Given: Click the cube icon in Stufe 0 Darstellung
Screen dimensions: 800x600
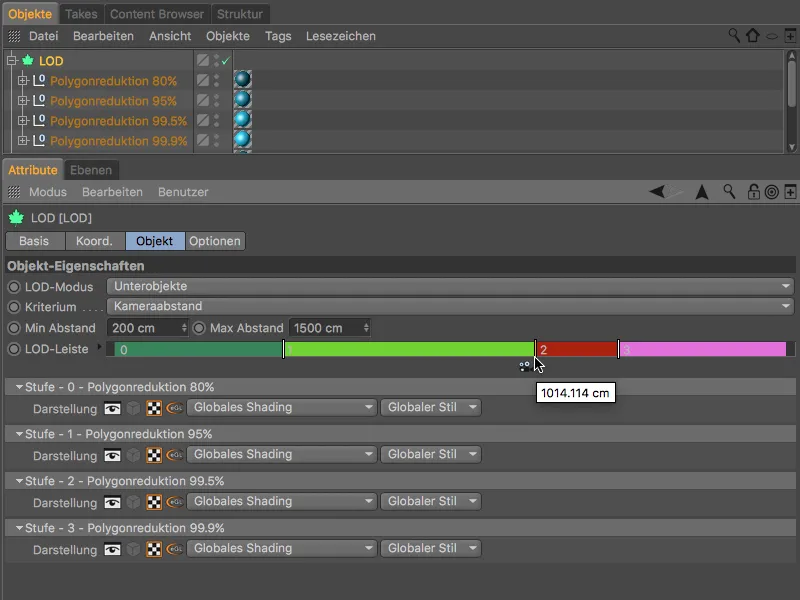Looking at the screenshot, I should click(x=133, y=408).
